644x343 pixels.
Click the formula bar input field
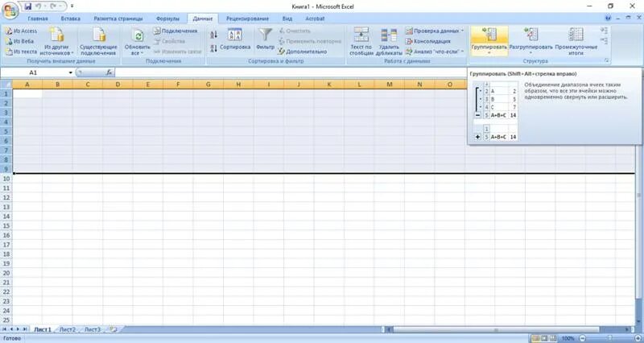click(290, 72)
